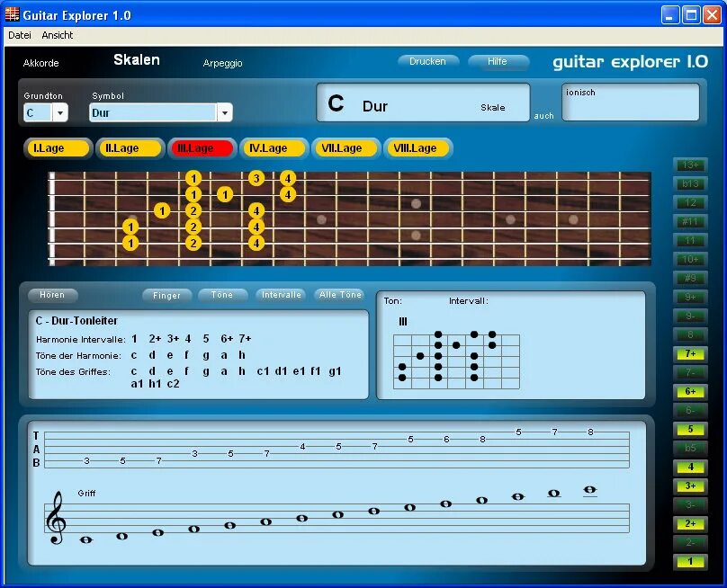Click the 3+ interval icon
Screen dimensions: 727x588
(x=689, y=486)
